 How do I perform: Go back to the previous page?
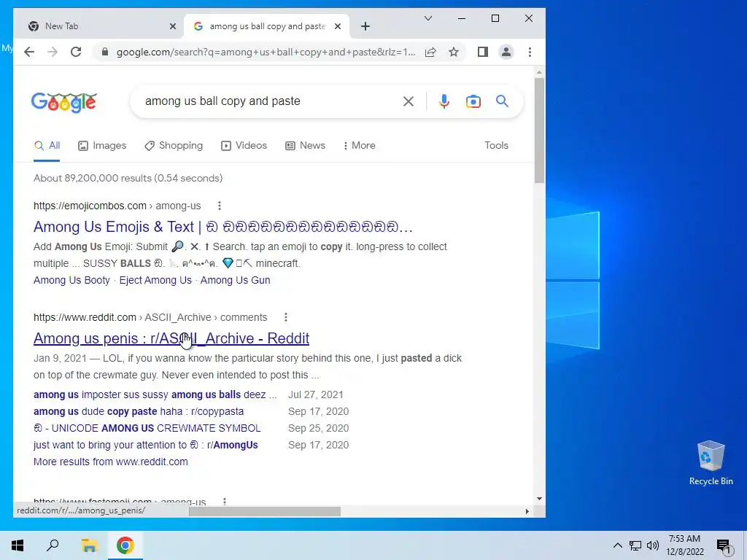pyautogui.click(x=29, y=52)
